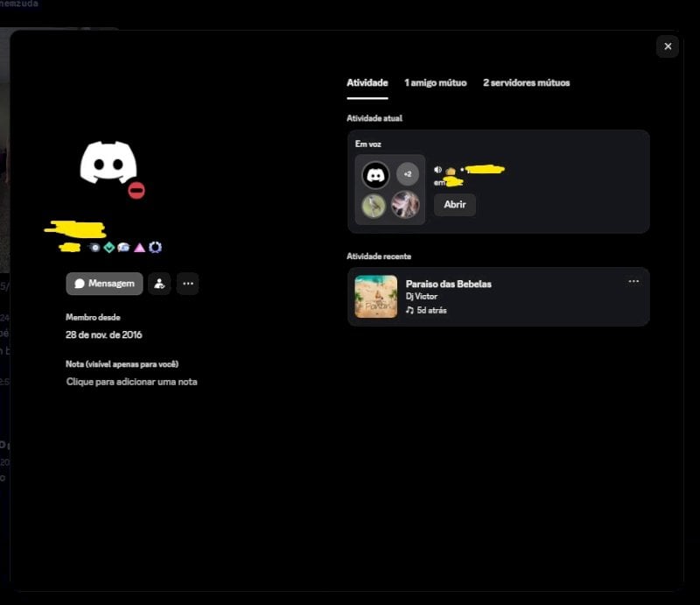Open more options for Paraíso das Bebelas
This screenshot has width=700, height=605.
point(633,282)
